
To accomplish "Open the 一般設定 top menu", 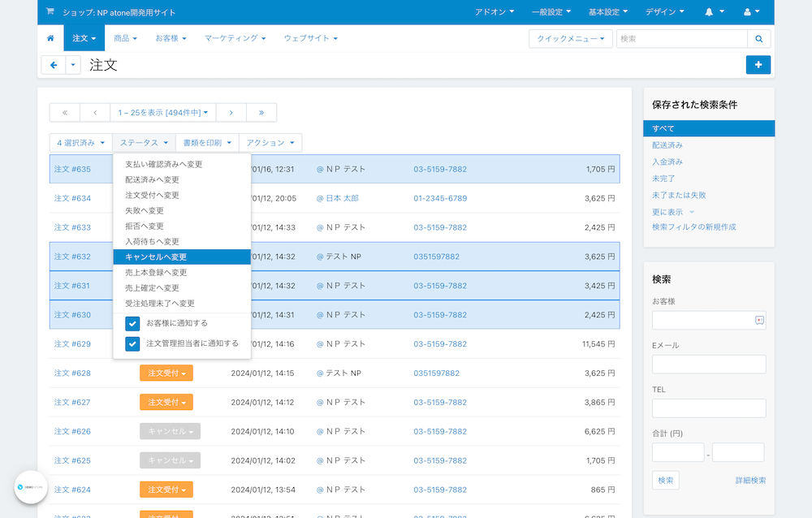I will click(x=551, y=12).
